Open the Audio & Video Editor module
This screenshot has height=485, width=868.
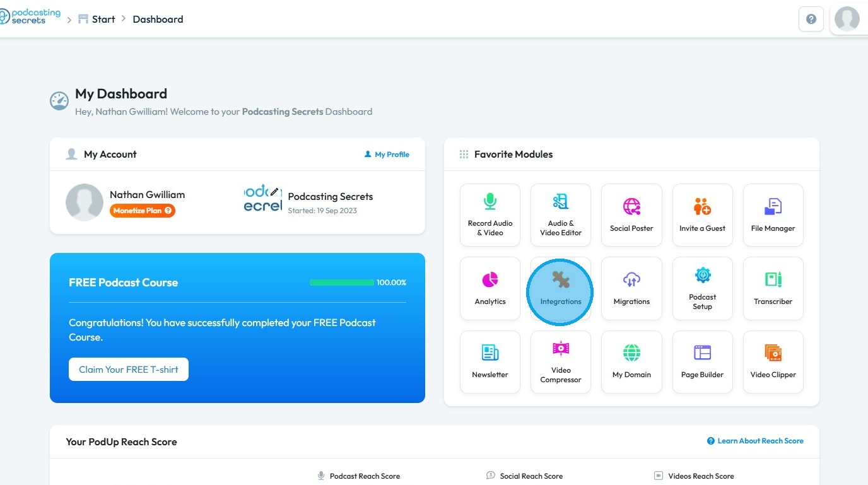pos(561,214)
